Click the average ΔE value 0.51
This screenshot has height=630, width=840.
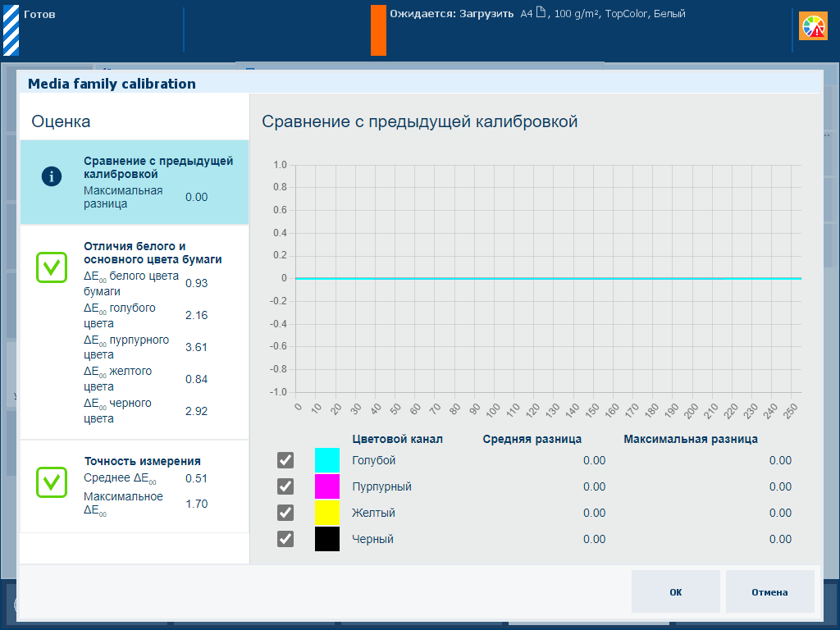(x=197, y=478)
